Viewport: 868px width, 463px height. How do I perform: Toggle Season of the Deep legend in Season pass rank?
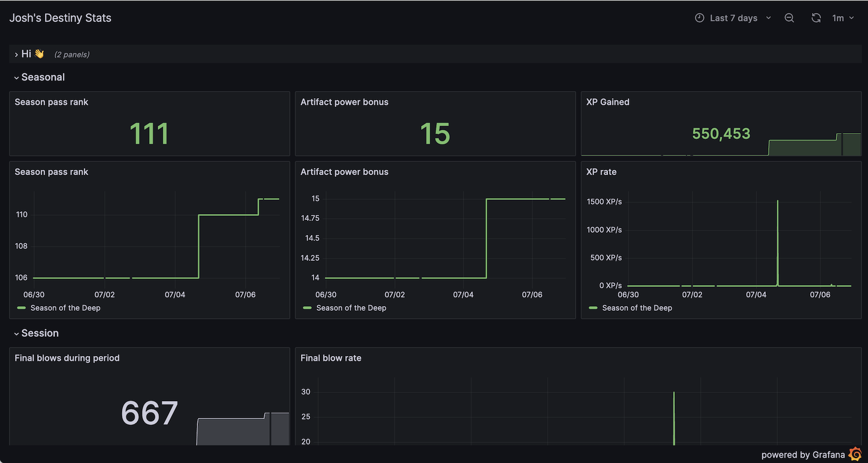pyautogui.click(x=66, y=308)
